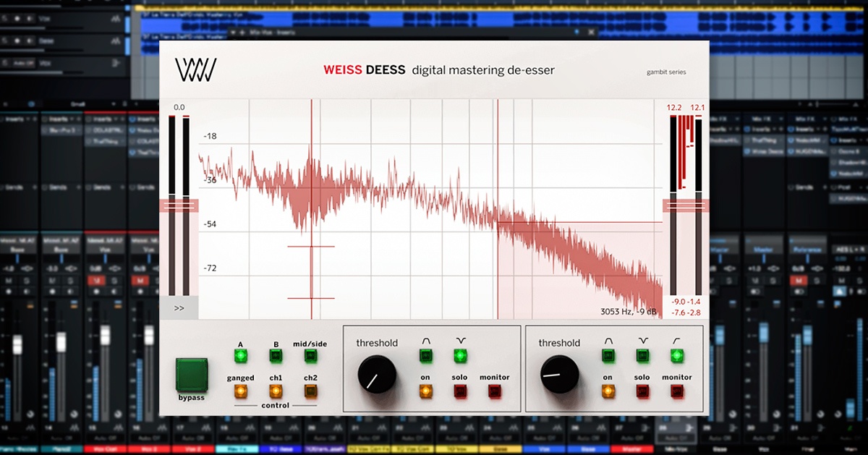Toggle the green bypass button
Screen dimensions: 868x455
click(192, 374)
